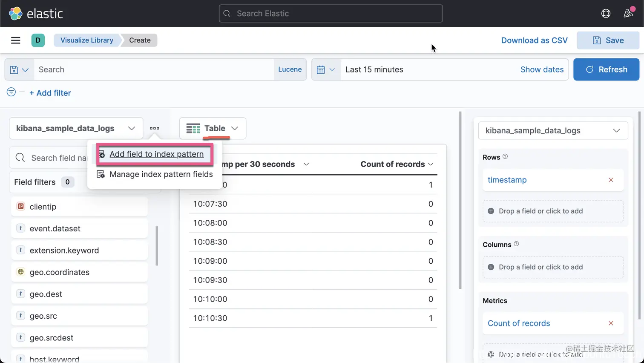Open index pattern three-dots menu
644x363 pixels.
click(x=155, y=128)
